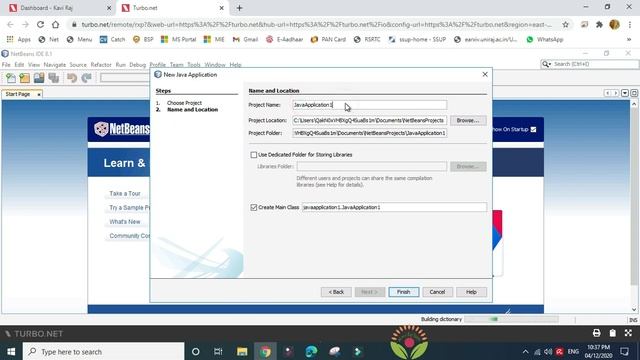Click the Undo toolbar icon
The width and height of the screenshot is (640, 360).
[x=72, y=78]
